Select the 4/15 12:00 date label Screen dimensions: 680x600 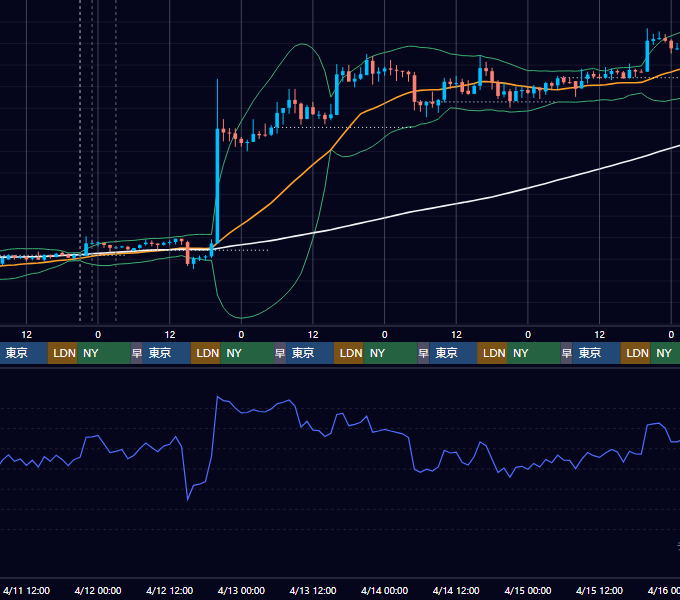[599, 590]
